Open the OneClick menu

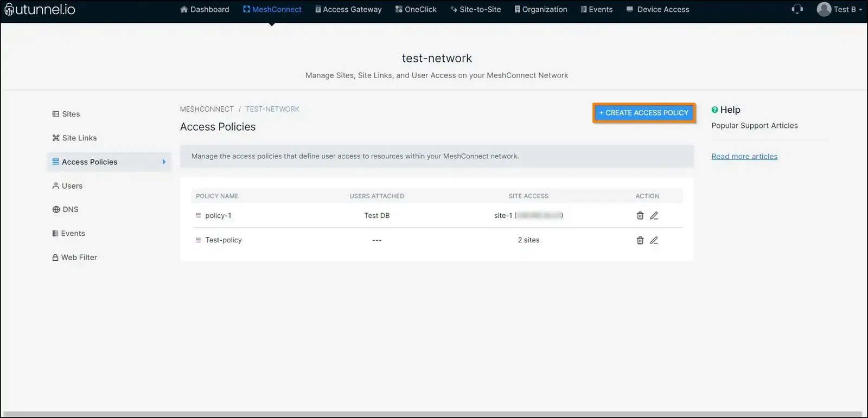[416, 9]
